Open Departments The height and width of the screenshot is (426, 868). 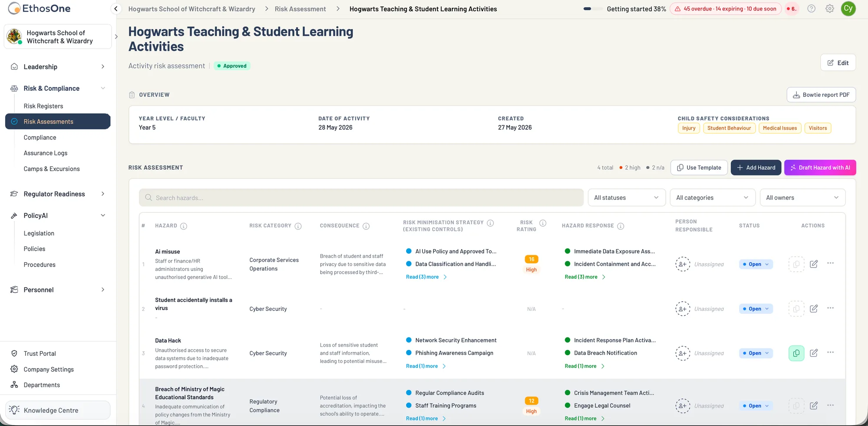click(x=42, y=385)
